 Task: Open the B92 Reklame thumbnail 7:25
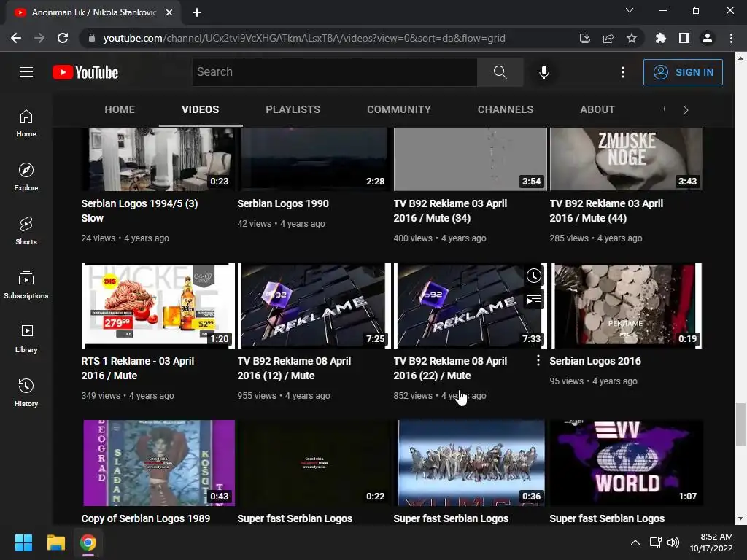point(314,306)
